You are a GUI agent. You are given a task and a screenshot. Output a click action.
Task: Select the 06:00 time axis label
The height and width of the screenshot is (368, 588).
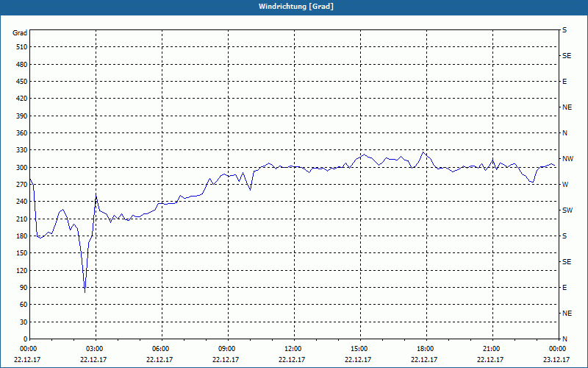(x=162, y=349)
